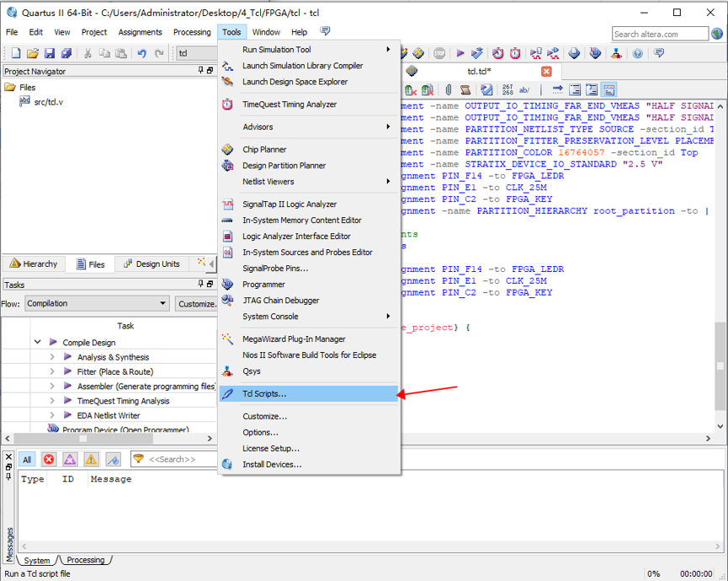Click the Start Compilation play icon

point(460,53)
